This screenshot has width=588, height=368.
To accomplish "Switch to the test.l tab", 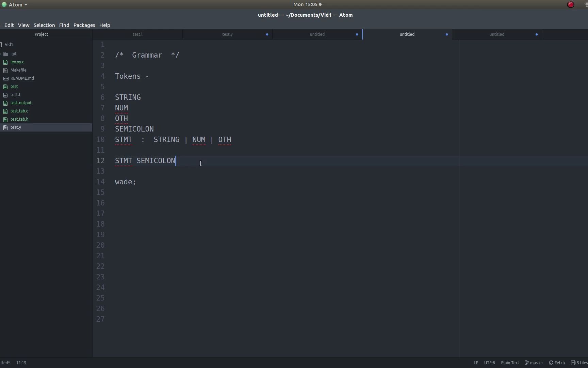I will pos(137,34).
